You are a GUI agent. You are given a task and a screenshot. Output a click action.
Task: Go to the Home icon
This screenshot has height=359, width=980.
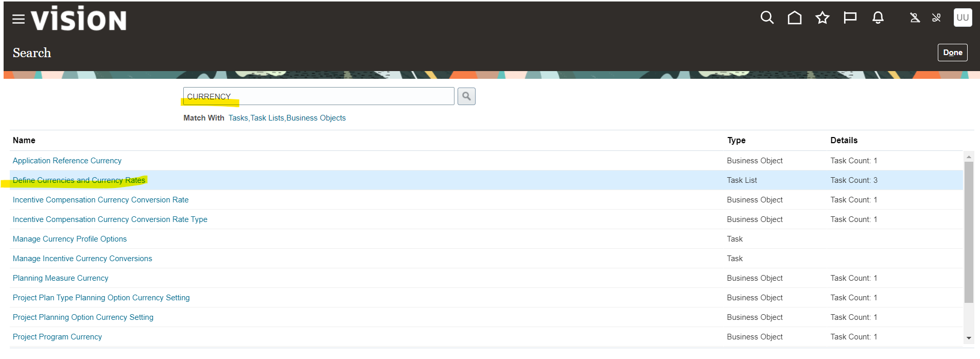coord(795,18)
